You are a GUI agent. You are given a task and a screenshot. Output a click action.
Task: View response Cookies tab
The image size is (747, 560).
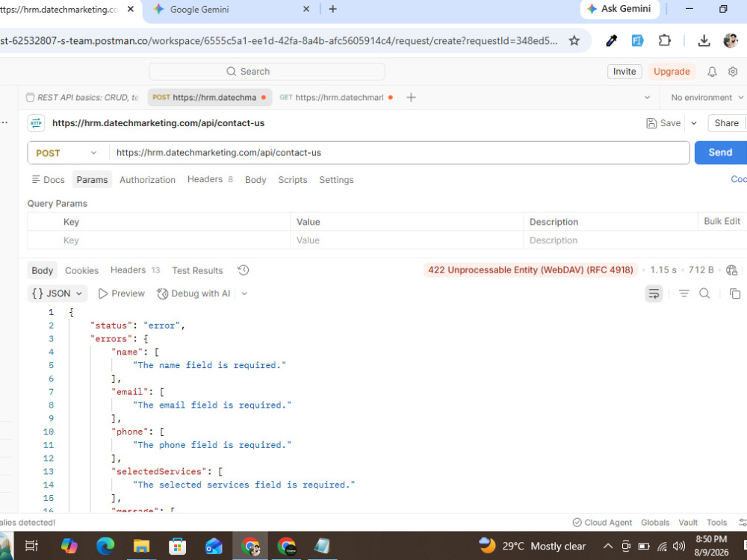(x=81, y=270)
